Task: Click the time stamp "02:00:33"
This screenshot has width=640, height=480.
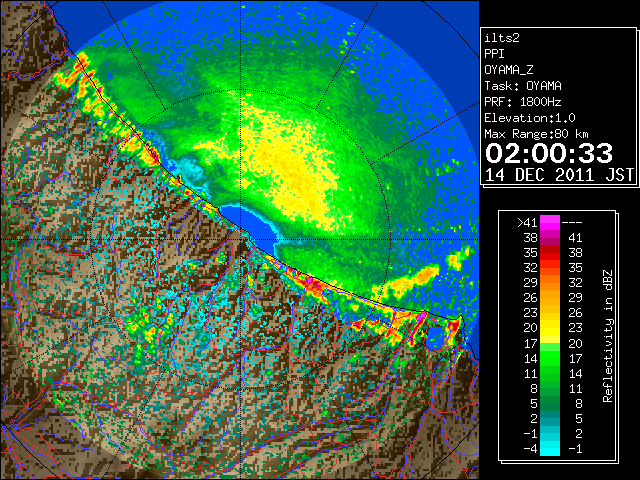Action: 549,153
